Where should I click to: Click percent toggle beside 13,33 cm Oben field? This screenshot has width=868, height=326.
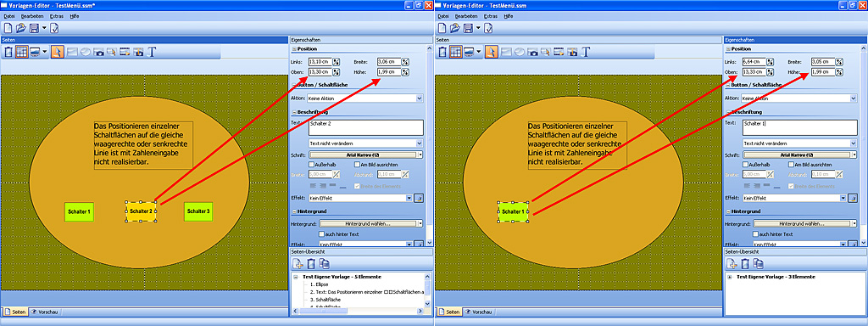click(x=771, y=72)
